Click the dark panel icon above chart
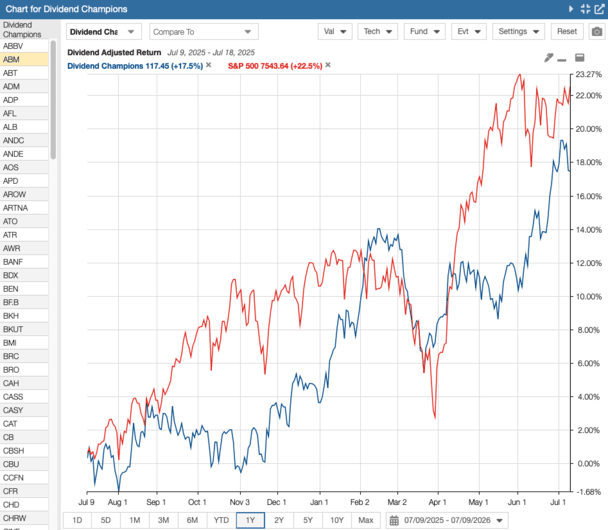 coord(580,57)
